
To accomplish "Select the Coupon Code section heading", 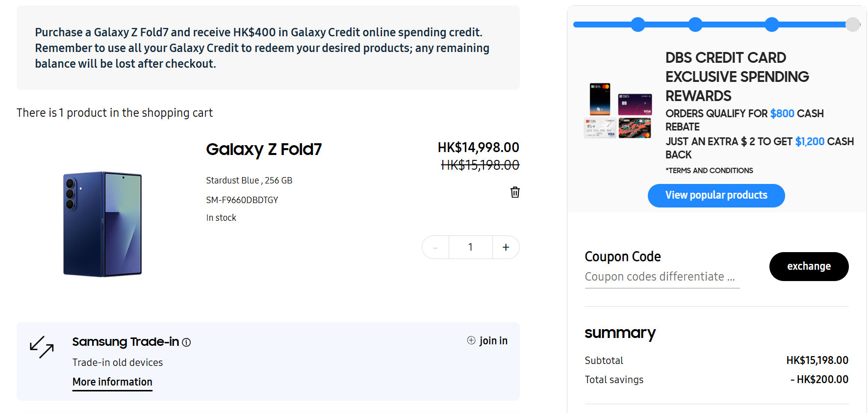I will (x=622, y=256).
